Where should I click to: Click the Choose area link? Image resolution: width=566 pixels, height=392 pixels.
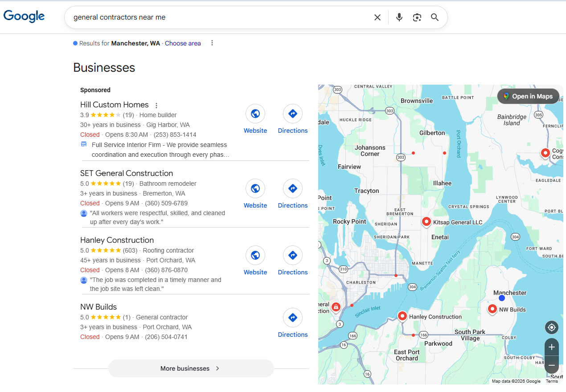(183, 43)
